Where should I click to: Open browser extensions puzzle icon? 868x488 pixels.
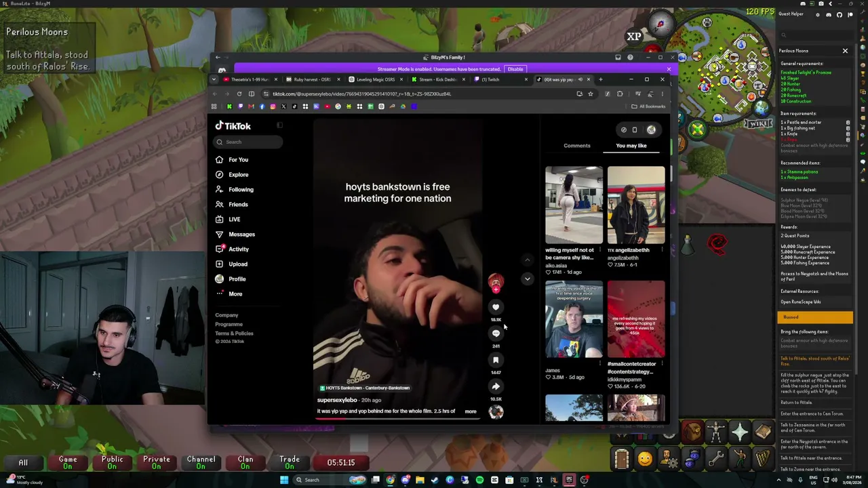[x=620, y=94]
